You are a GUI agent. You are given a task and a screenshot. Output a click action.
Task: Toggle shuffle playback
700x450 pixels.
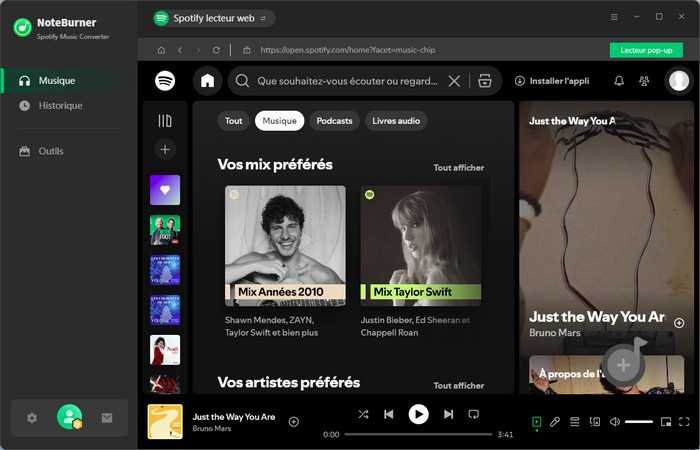[363, 414]
